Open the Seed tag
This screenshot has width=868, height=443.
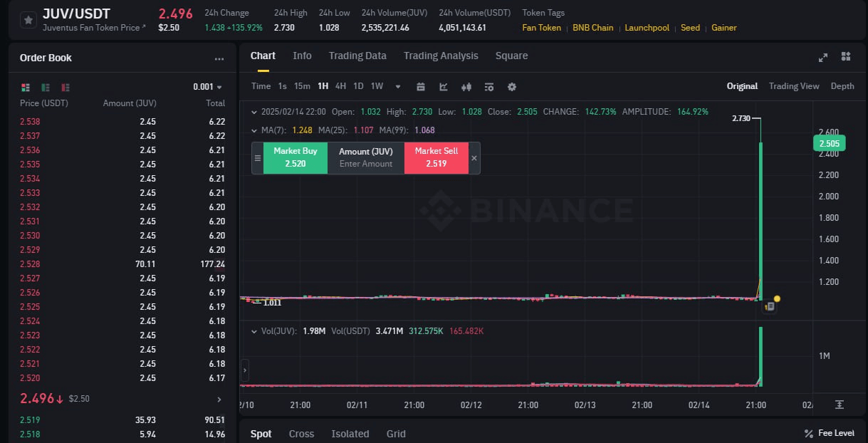point(691,28)
